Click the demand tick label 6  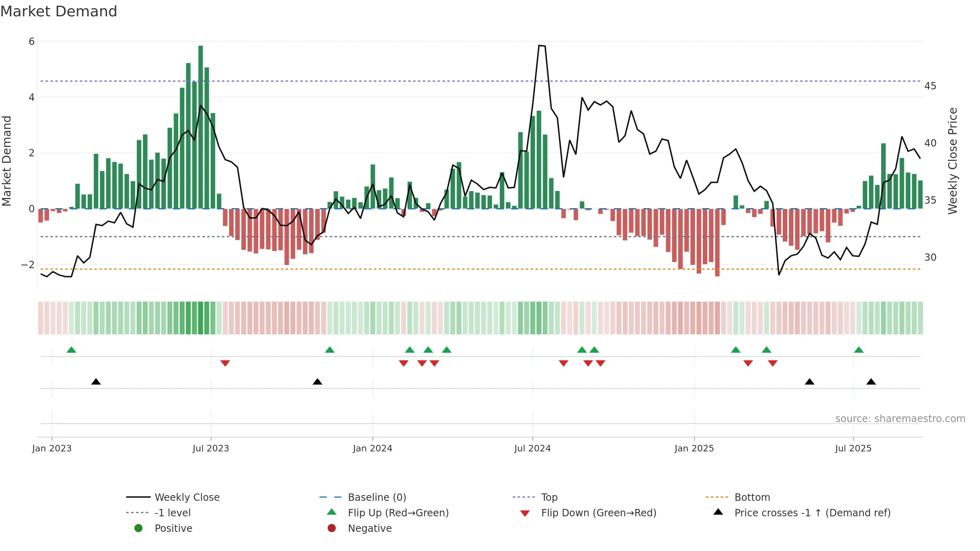click(x=31, y=42)
